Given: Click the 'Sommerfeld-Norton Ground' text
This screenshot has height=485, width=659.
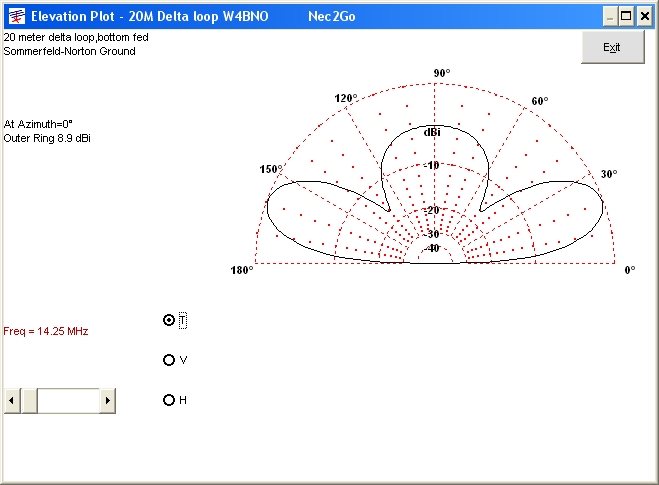Looking at the screenshot, I should point(69,51).
